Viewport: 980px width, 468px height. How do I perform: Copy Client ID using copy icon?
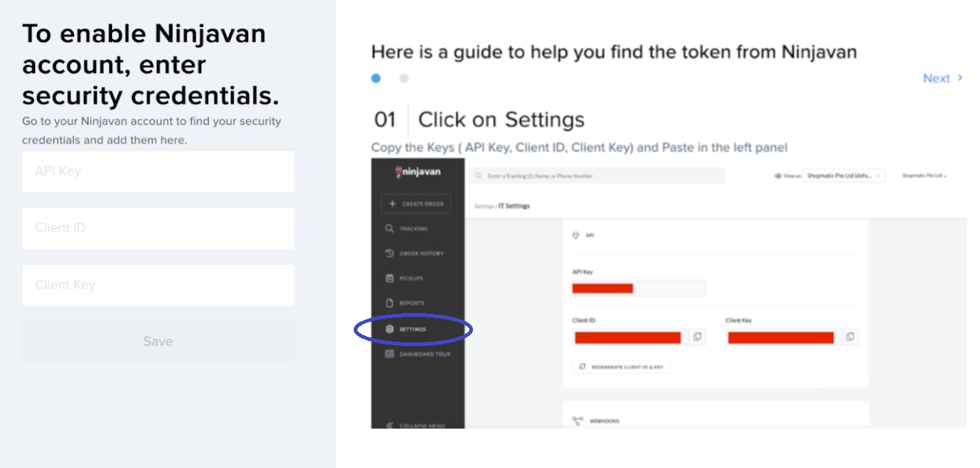click(x=698, y=337)
